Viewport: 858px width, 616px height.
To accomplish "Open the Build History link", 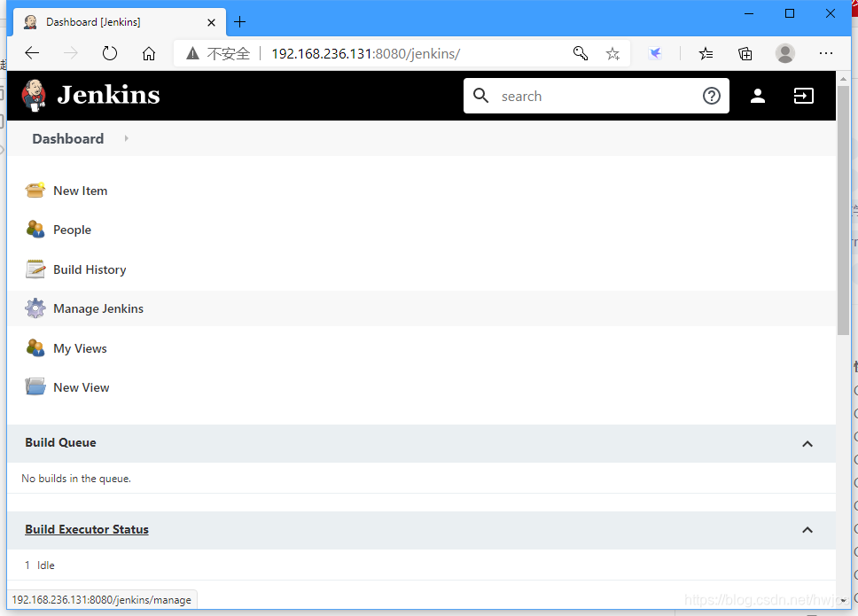I will tap(90, 269).
